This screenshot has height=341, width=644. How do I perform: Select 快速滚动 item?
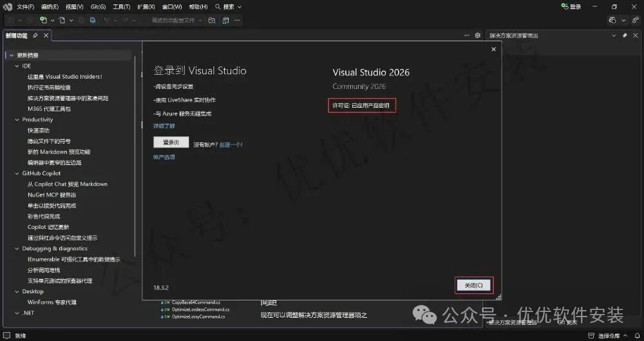point(38,130)
